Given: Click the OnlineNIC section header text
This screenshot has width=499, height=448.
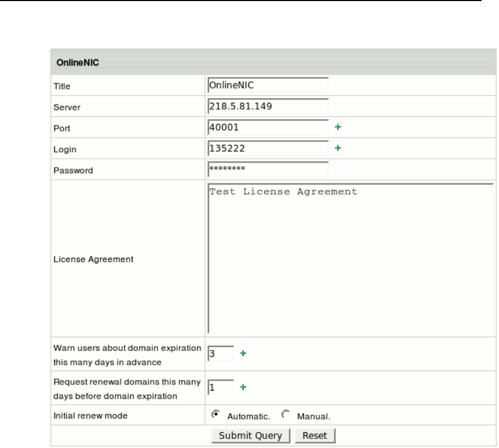Looking at the screenshot, I should pos(78,63).
